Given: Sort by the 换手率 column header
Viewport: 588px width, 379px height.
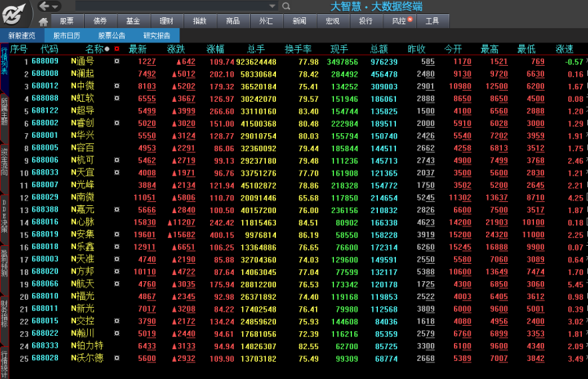Looking at the screenshot, I should tap(299, 49).
